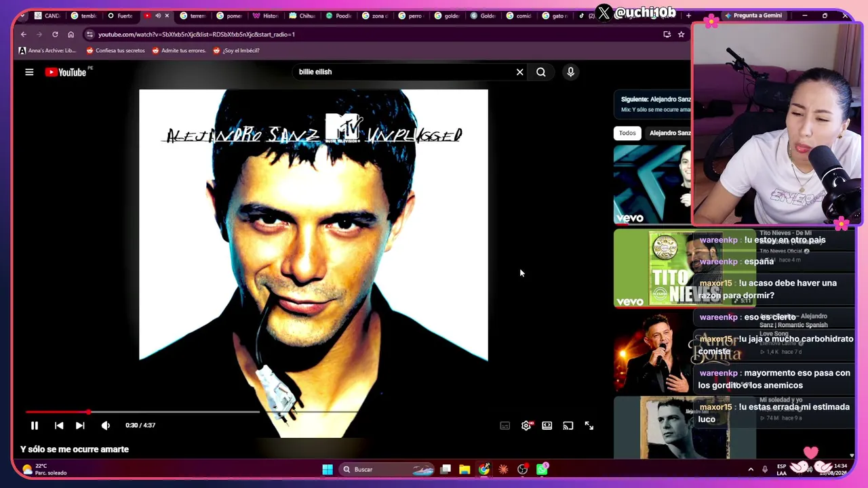Switch to theater mode

[x=547, y=426]
